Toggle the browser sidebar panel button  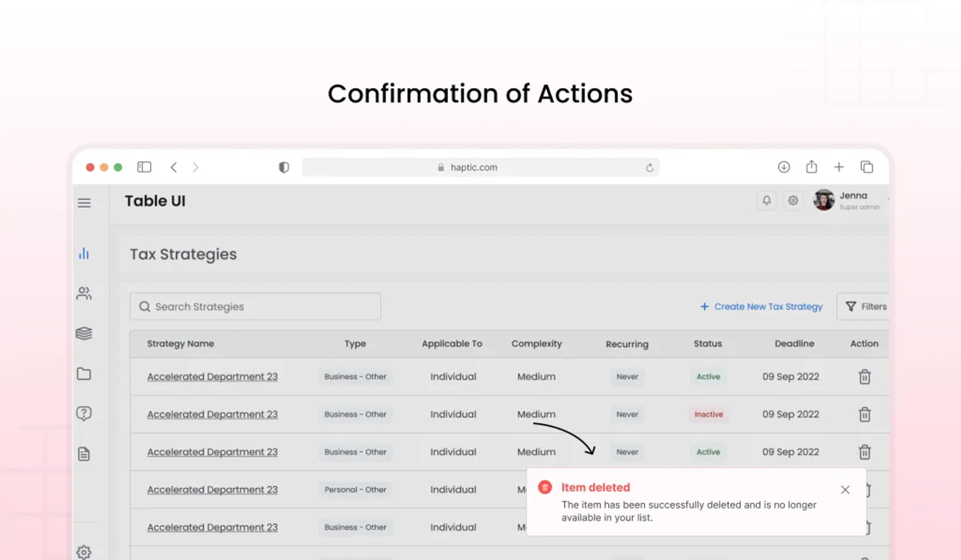coord(144,167)
